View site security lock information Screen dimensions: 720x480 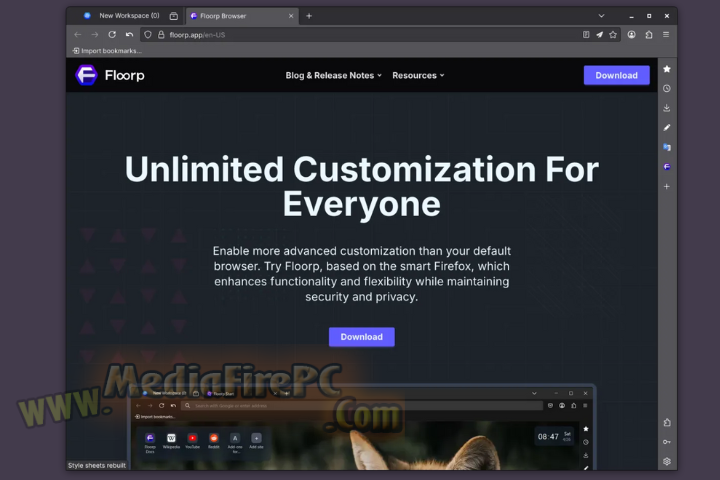tap(161, 34)
